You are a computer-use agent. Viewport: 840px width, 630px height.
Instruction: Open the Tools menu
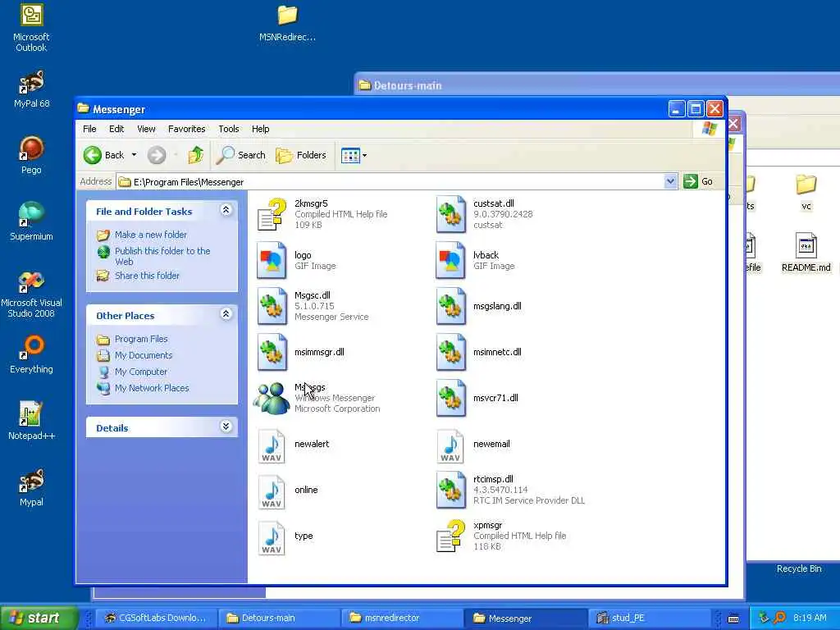point(229,129)
